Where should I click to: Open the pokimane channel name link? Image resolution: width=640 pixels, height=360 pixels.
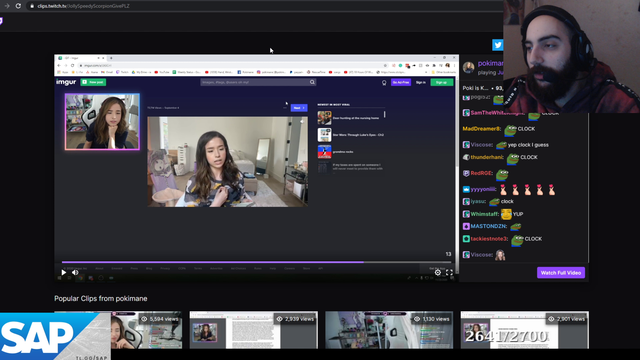pos(490,63)
